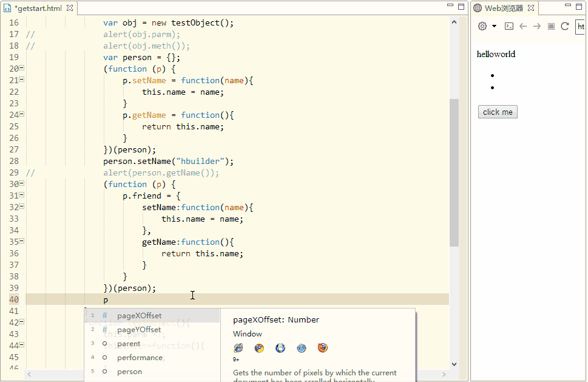The width and height of the screenshot is (588, 382).
Task: Click 'getName' on line 24
Action: (x=149, y=115)
